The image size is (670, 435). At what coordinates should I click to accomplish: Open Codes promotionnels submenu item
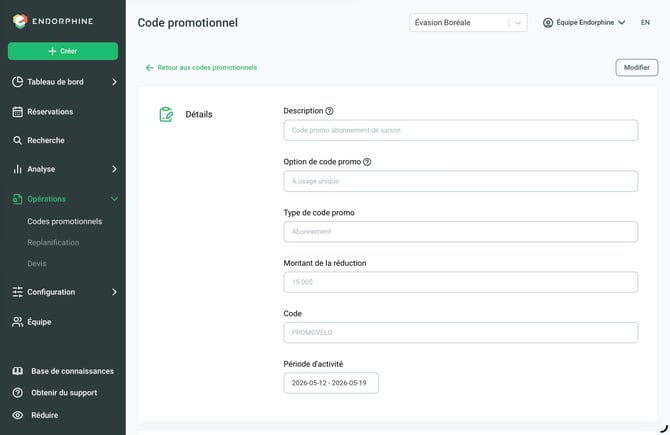[x=65, y=221]
